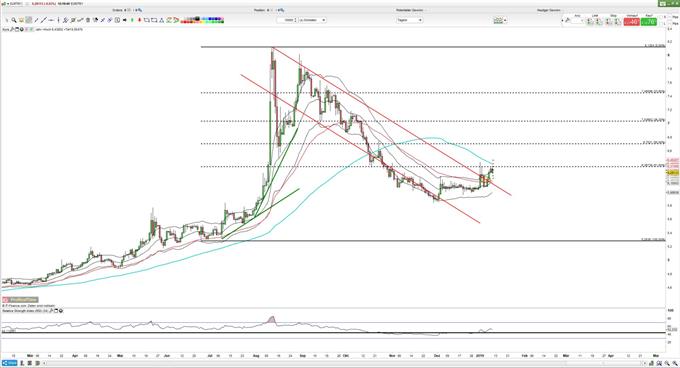
Task: Click the trash delete drawings icon
Action: coord(88,20)
